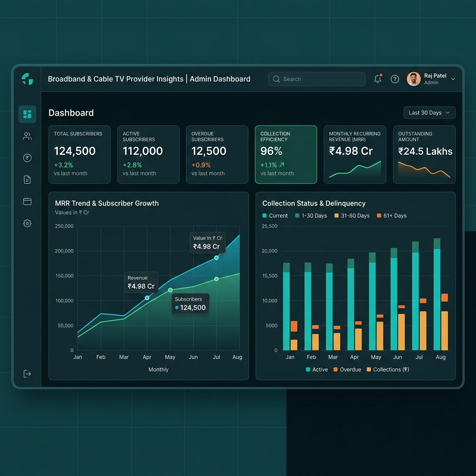Click Raj Patel's profile avatar
This screenshot has height=476, width=476.
coord(413,79)
